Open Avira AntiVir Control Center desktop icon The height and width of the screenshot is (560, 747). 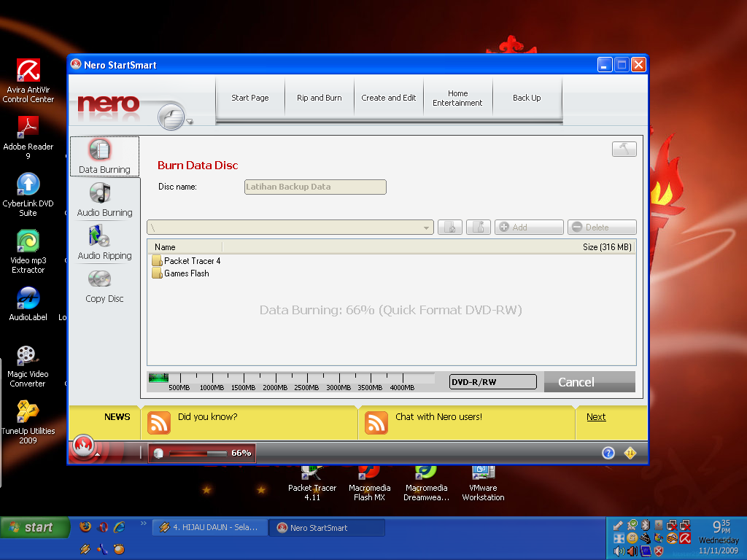[x=28, y=80]
